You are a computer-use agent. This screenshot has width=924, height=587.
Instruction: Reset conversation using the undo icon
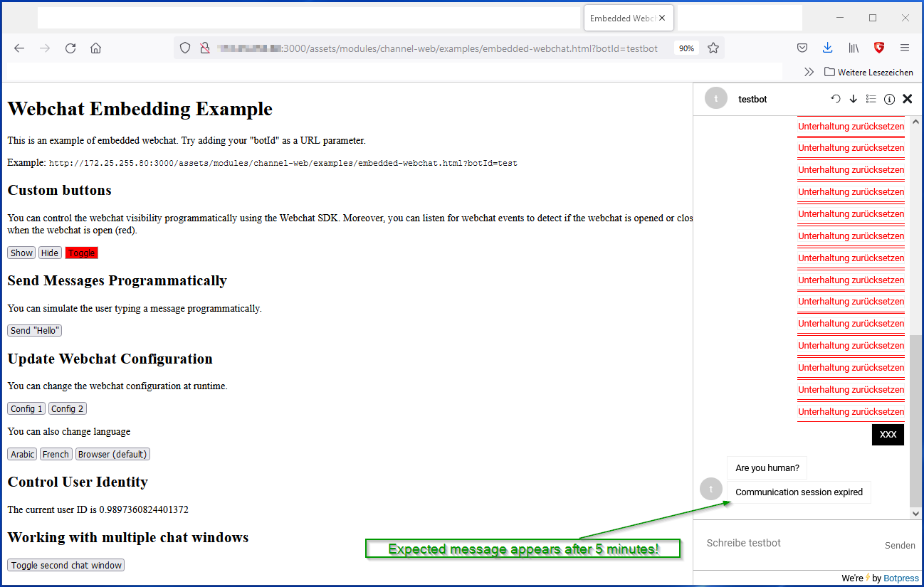point(836,99)
